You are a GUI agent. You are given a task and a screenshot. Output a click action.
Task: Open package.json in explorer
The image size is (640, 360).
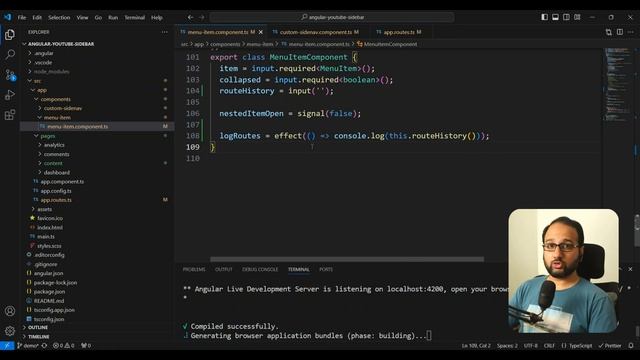(x=49, y=291)
